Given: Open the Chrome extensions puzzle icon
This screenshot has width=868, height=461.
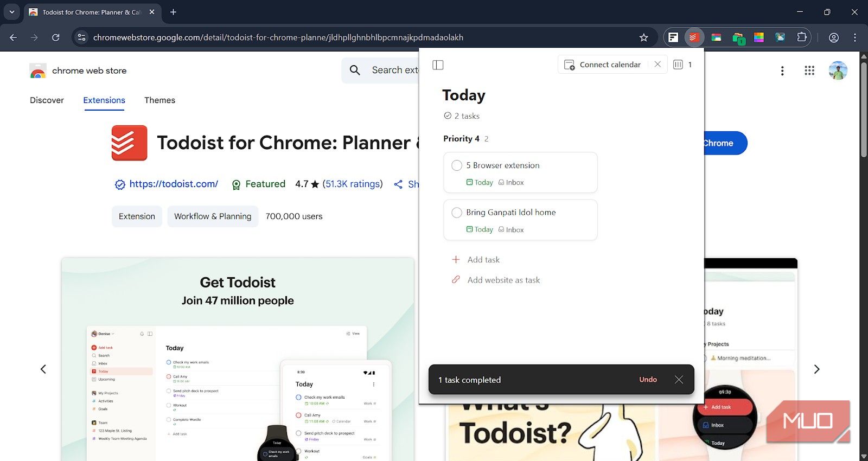Looking at the screenshot, I should click(x=801, y=37).
